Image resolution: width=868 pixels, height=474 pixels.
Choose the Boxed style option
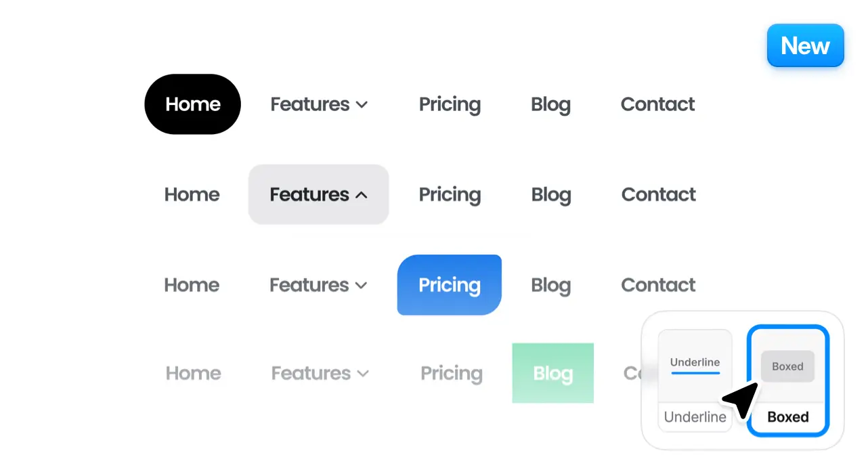(787, 417)
